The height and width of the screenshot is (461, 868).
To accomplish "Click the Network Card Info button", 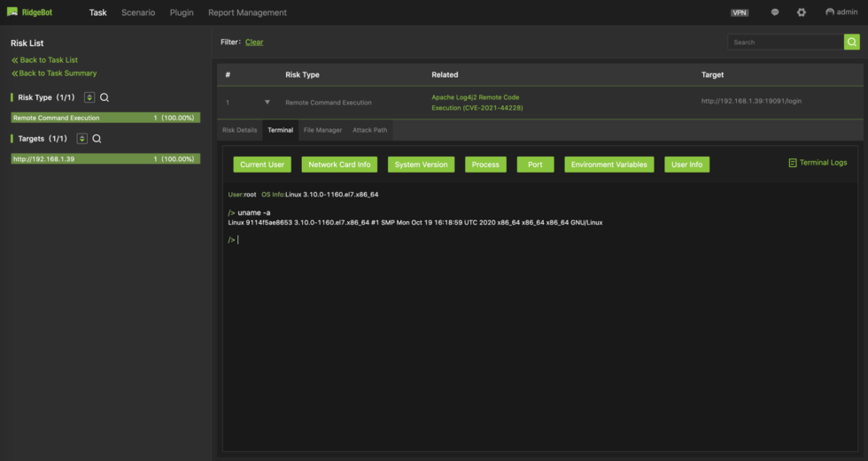I will pos(339,165).
